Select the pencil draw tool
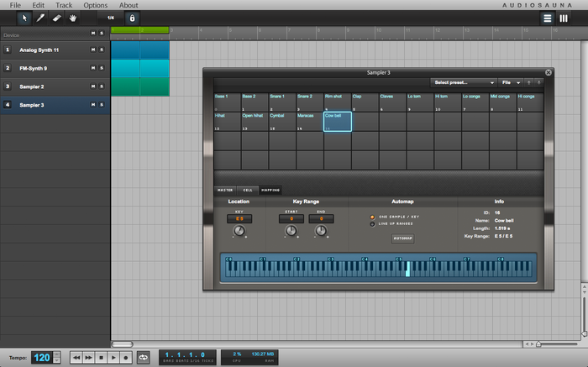Image resolution: width=588 pixels, height=367 pixels. coord(40,18)
